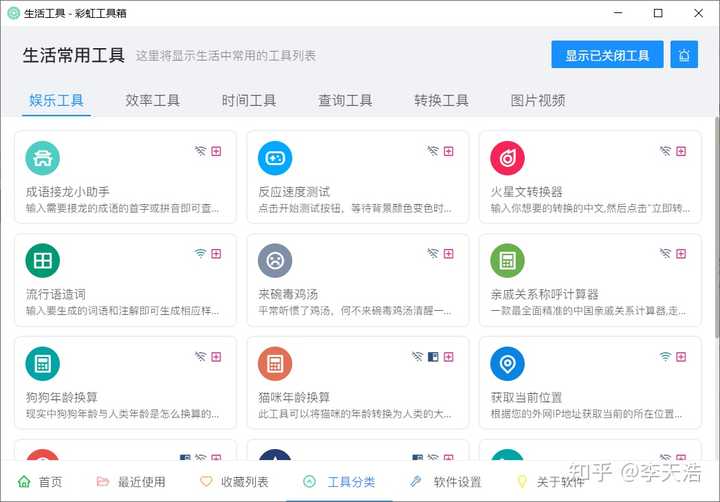The width and height of the screenshot is (720, 502).
Task: Open the 反应速度测试 gamepad icon
Action: pyautogui.click(x=275, y=158)
